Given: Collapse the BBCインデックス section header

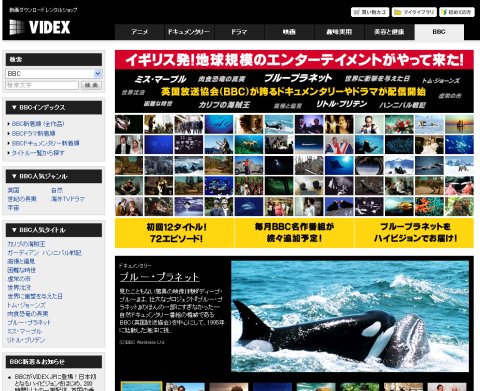Looking at the screenshot, I should click(54, 107).
